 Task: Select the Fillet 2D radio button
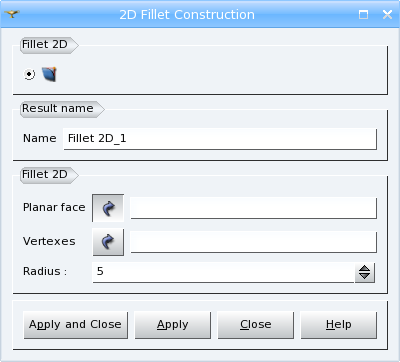29,74
